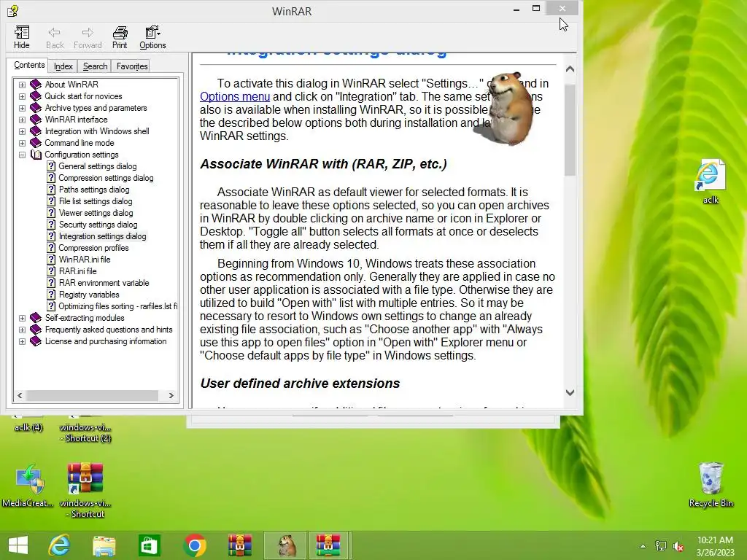Collapse the Configuration settings node
Screen dimensions: 747x560
pyautogui.click(x=22, y=155)
